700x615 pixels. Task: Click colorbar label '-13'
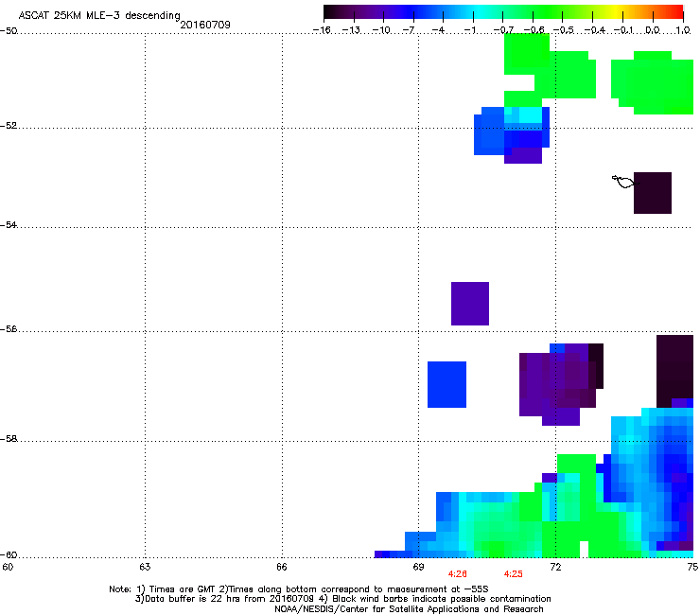pos(351,30)
